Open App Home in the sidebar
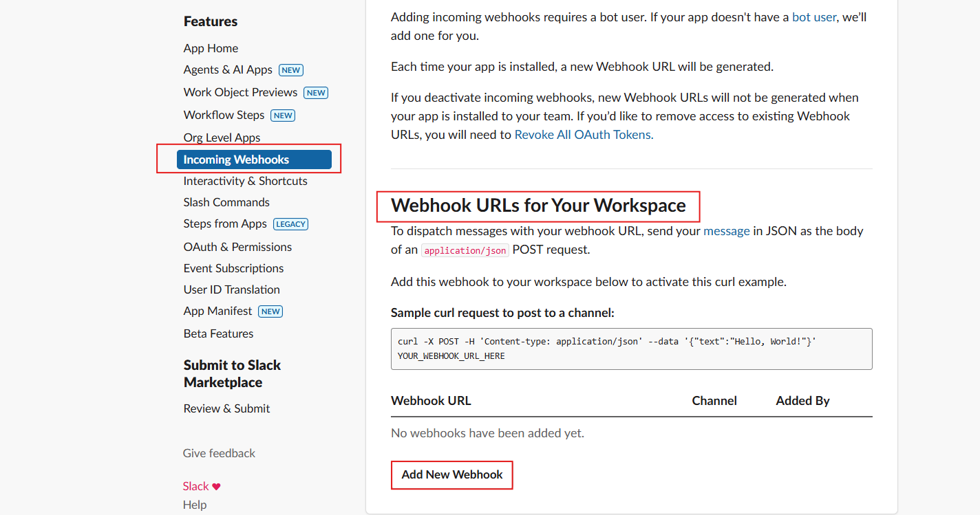 pos(211,48)
